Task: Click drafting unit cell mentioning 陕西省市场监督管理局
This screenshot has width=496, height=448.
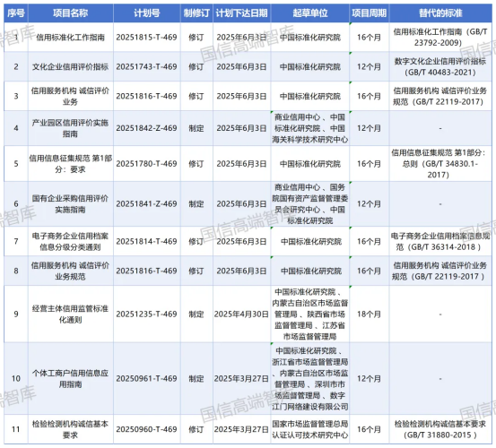Action: 310,314
